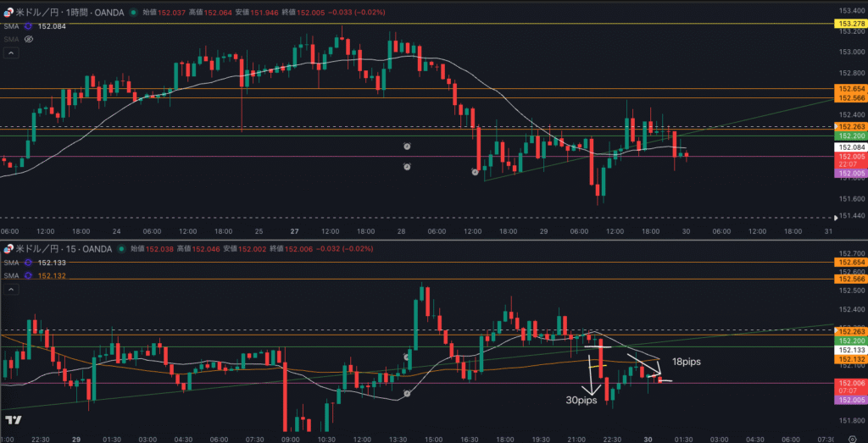This screenshot has width=868, height=443.
Task: Collapse the indicator legend on the top chart
Action: pos(11,53)
